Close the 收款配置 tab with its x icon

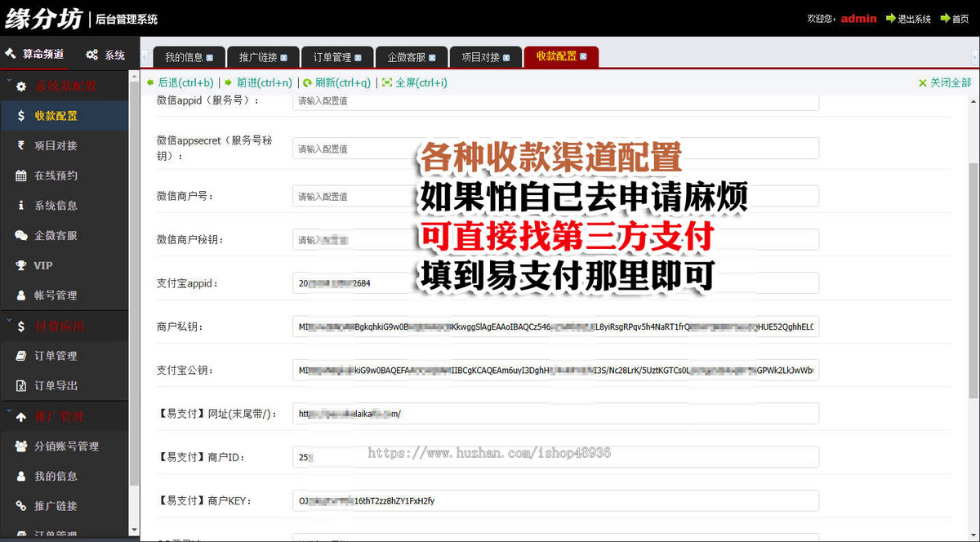click(x=583, y=56)
